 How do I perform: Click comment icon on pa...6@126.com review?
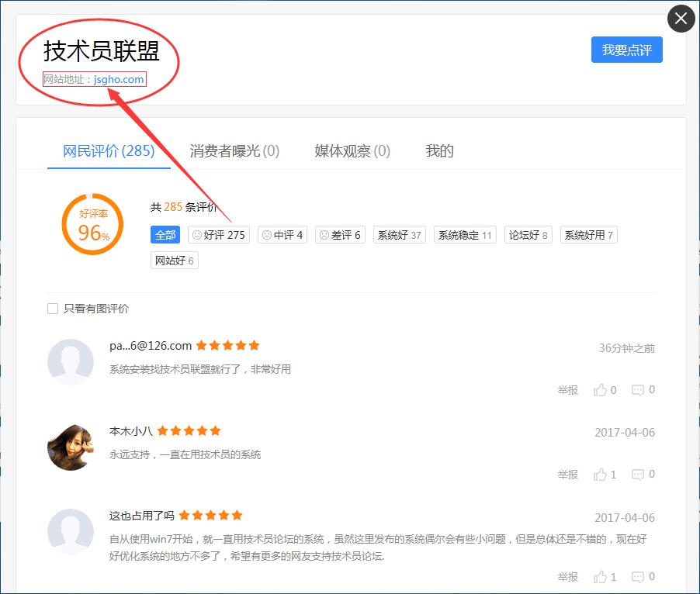pyautogui.click(x=638, y=390)
